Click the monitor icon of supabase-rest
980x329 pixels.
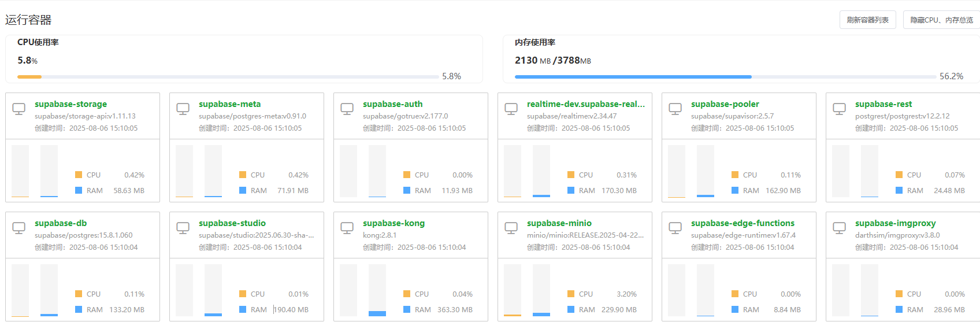(840, 109)
